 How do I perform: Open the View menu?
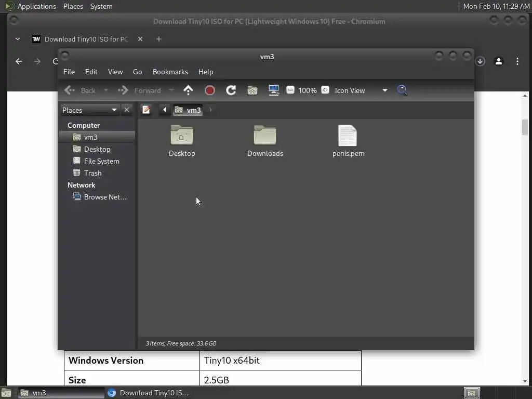pos(115,72)
